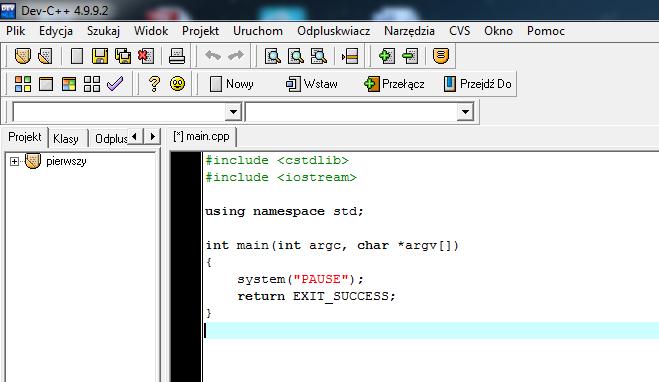Viewport: 659px width, 382px height.
Task: Close file icon with red X
Action: click(x=146, y=56)
